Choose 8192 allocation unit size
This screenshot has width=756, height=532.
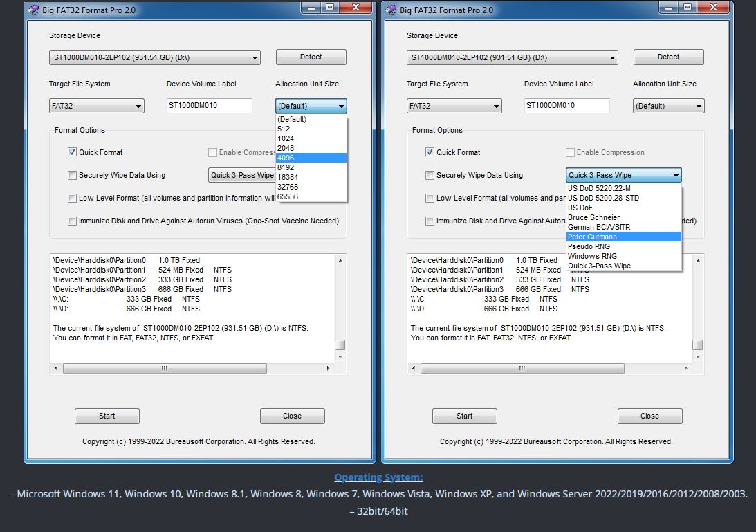[311, 167]
